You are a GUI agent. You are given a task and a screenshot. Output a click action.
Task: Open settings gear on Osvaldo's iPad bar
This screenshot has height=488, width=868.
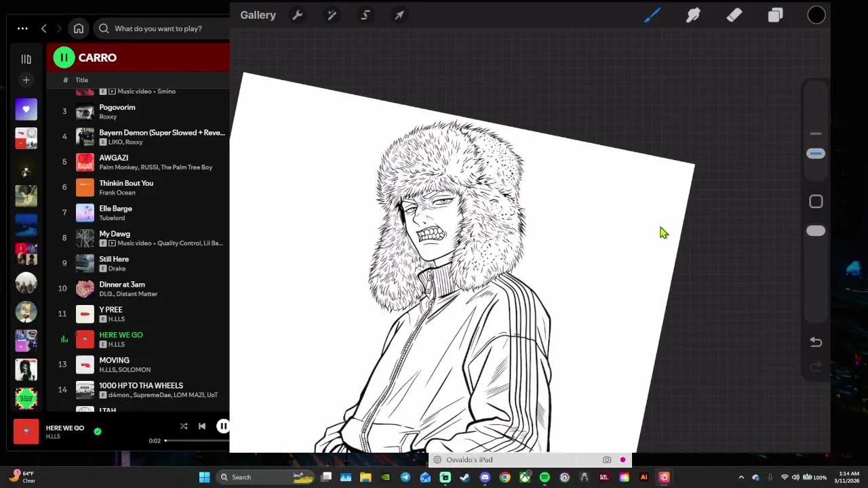coord(437,460)
